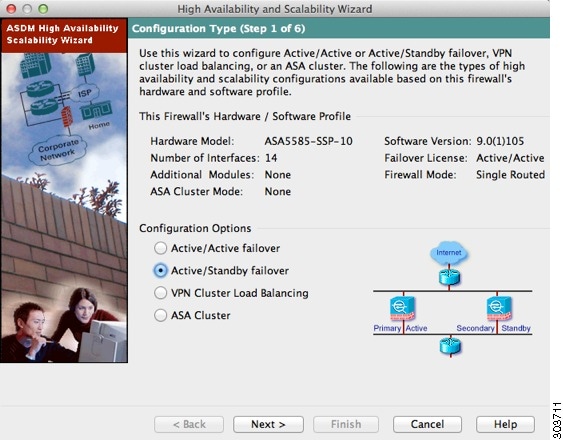Click the green zoom window button
The width and height of the screenshot is (563, 440).
(x=43, y=9)
